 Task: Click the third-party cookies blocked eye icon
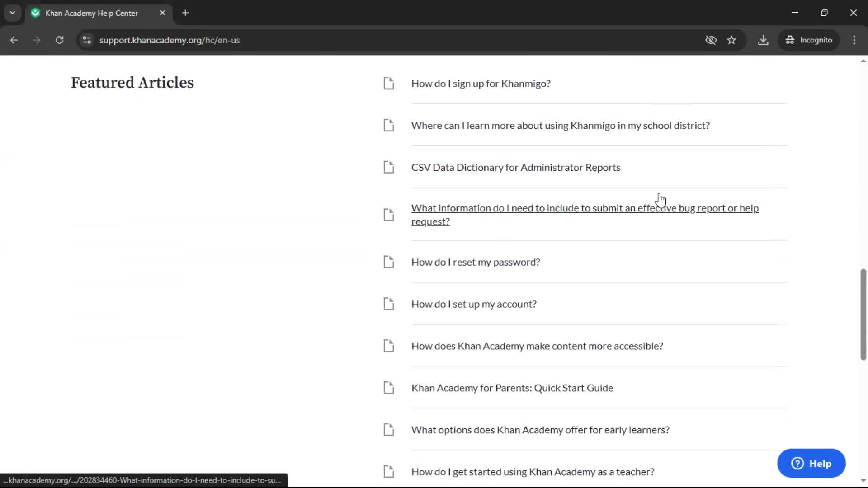[x=711, y=40]
